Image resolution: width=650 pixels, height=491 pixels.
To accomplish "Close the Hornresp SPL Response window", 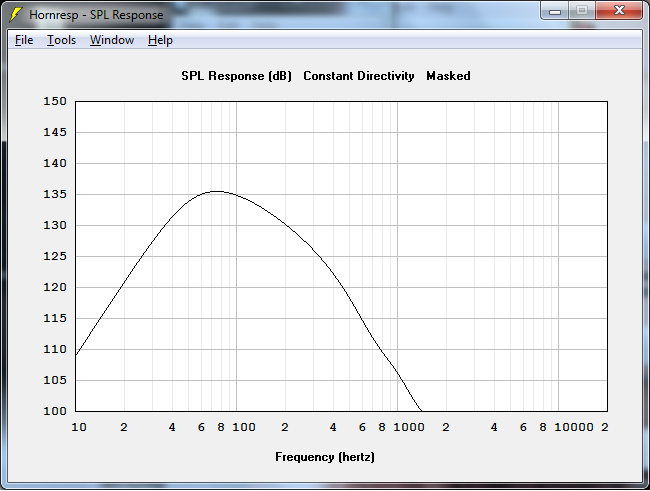I will [619, 11].
